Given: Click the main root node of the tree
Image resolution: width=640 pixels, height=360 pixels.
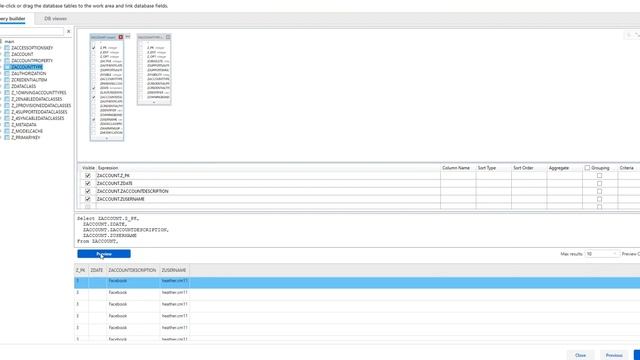Looking at the screenshot, I should (9, 42).
